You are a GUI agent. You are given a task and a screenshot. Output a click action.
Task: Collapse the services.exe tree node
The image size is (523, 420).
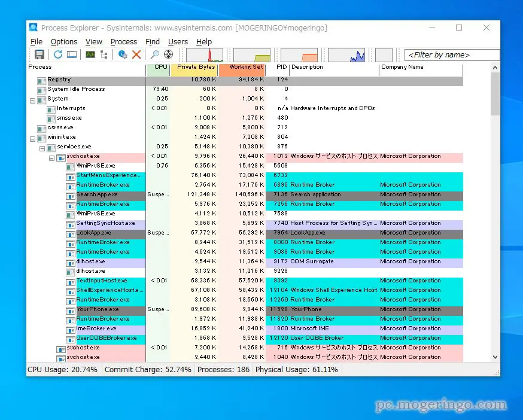click(42, 148)
